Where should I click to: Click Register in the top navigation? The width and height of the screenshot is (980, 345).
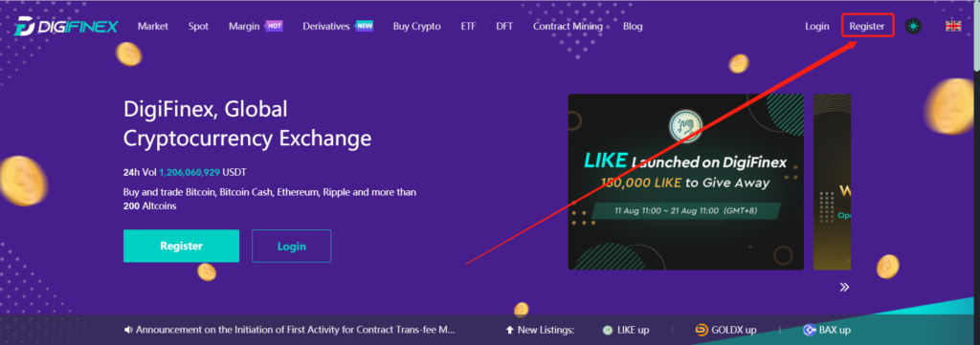867,26
